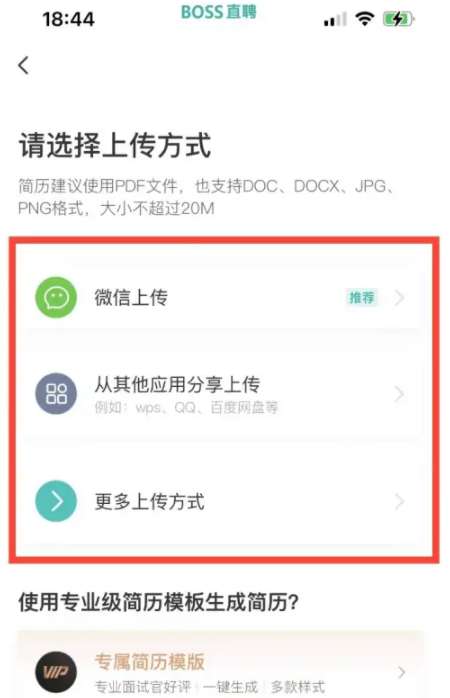Select 更多上传方式 option
450x698 pixels.
coord(223,501)
